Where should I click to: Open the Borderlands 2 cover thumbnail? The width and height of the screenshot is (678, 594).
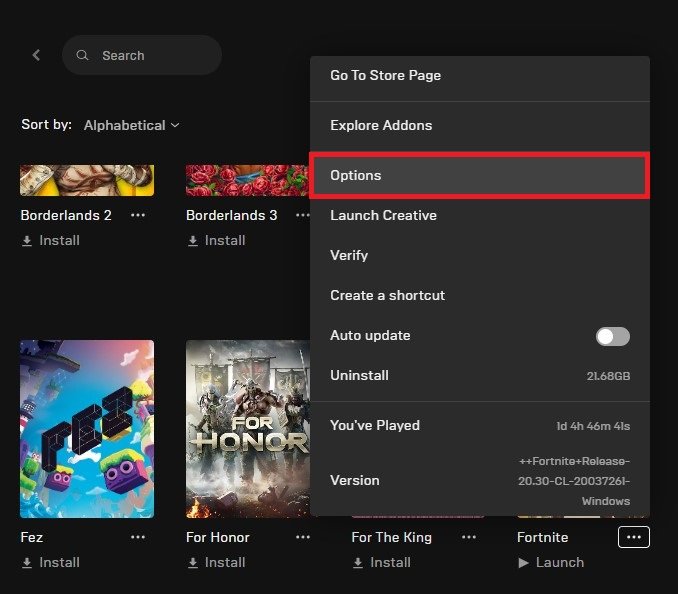(x=87, y=180)
